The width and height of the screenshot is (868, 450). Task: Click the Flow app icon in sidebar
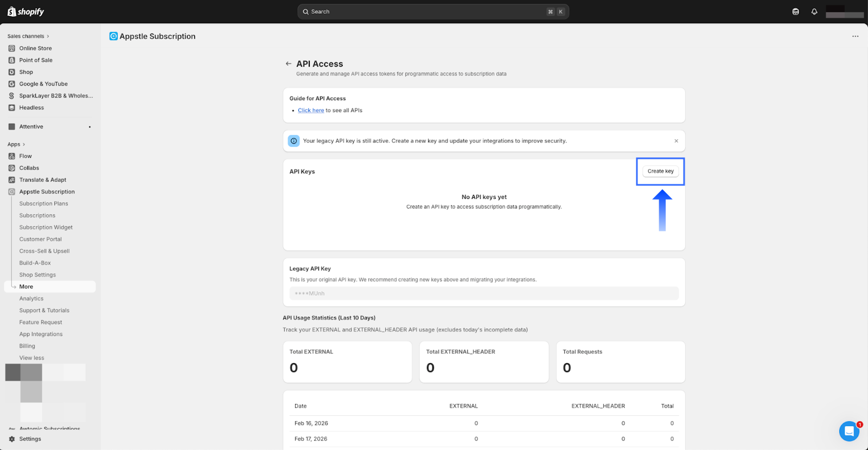(x=12, y=156)
